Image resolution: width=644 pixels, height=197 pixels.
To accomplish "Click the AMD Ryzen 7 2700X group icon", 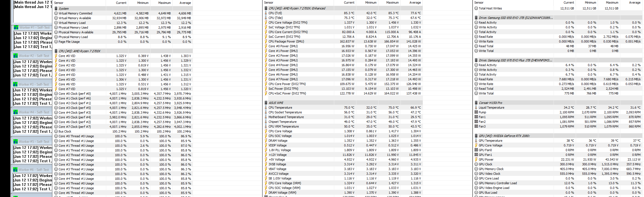I will point(56,51).
